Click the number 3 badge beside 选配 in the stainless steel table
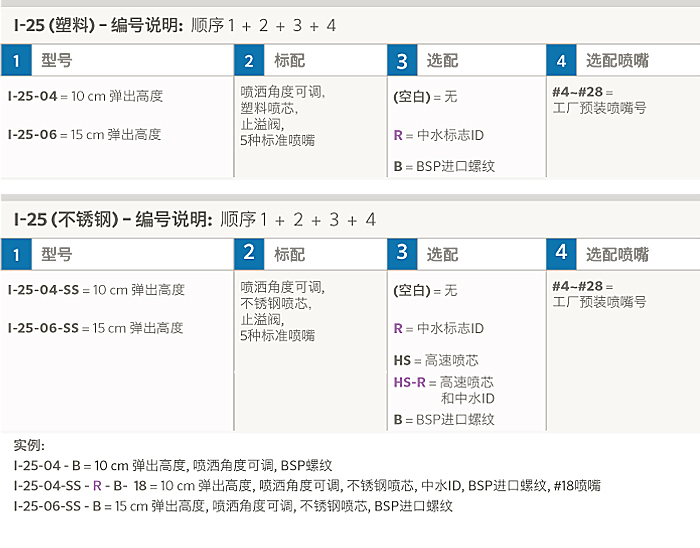 pos(402,252)
